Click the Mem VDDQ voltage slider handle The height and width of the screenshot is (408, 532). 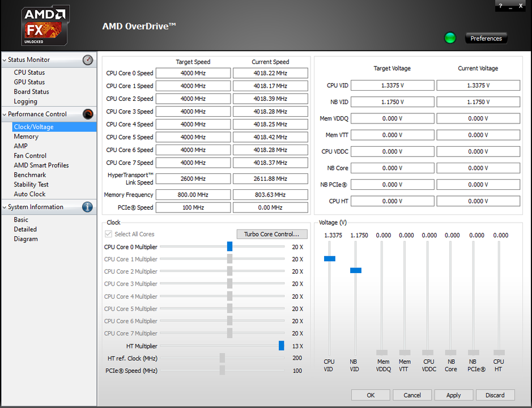click(x=382, y=352)
